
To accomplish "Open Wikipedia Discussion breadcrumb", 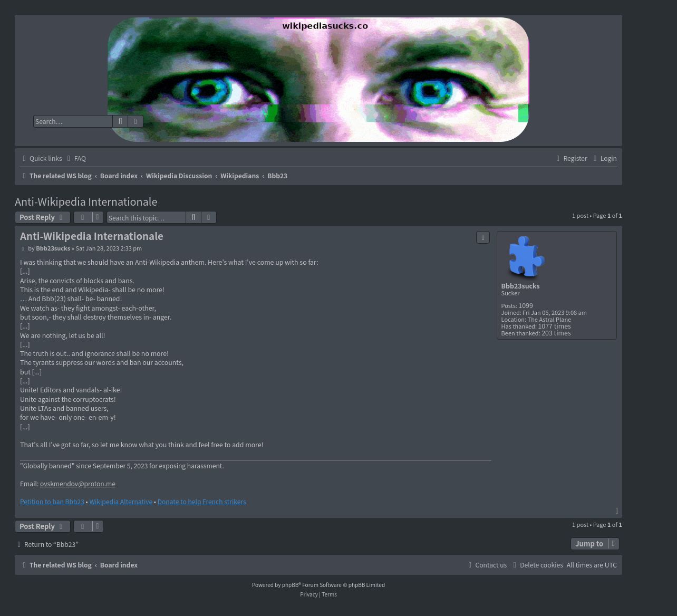I will click(x=179, y=176).
